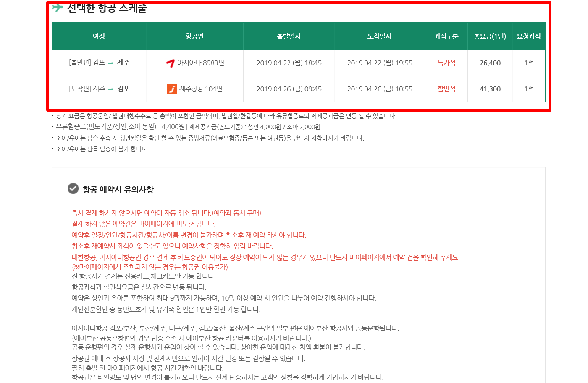The image size is (588, 383).
Task: Click the red line ※마이페이지에서 조회되지 않는 경우는
Action: (x=150, y=267)
